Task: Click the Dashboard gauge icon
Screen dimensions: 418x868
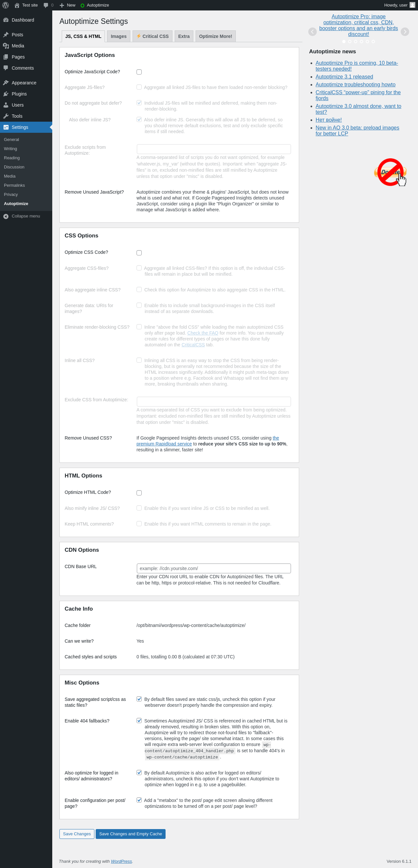Action: pos(6,20)
